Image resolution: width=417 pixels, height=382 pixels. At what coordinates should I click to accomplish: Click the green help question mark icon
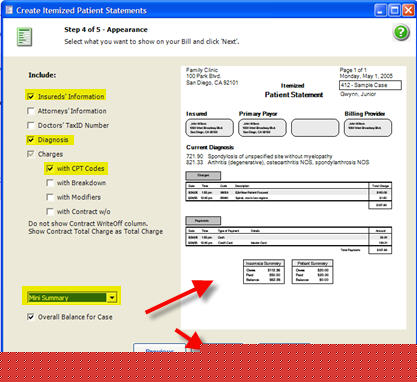click(x=401, y=32)
